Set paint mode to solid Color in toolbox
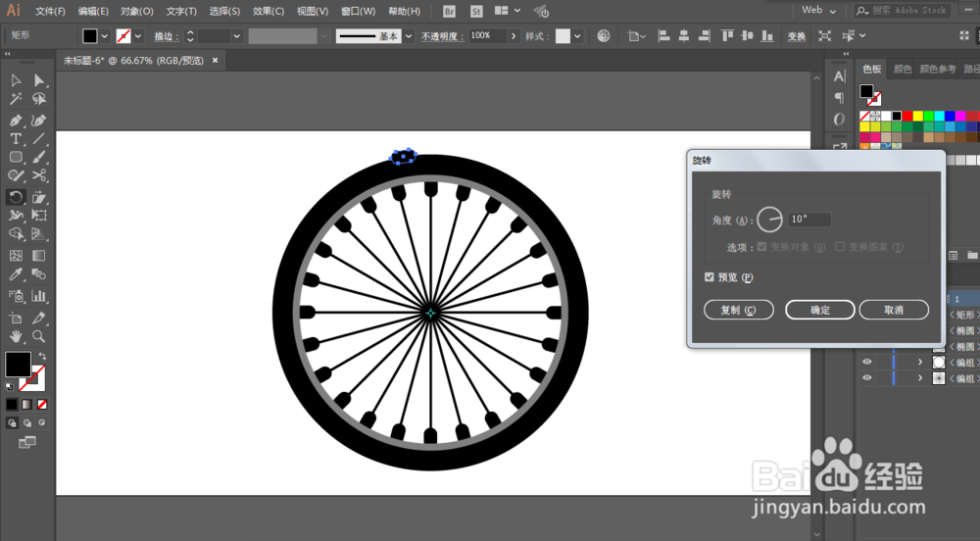 (12, 405)
